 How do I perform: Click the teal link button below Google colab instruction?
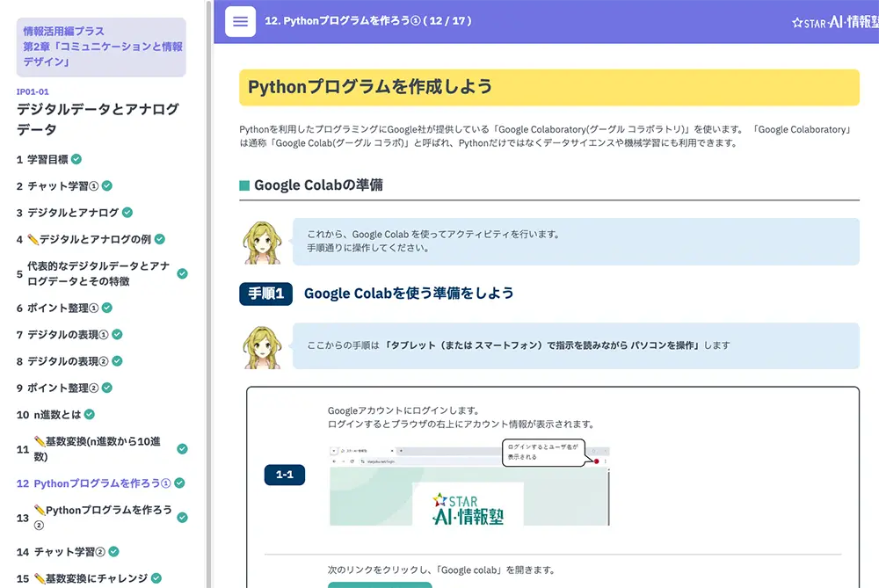point(380,584)
